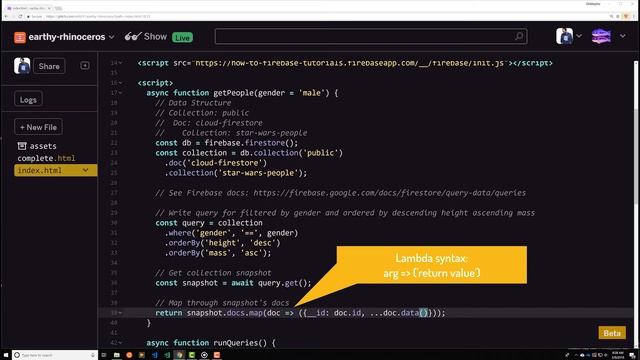
Task: Fold getPeople function at line 17
Action: pyautogui.click(x=120, y=93)
